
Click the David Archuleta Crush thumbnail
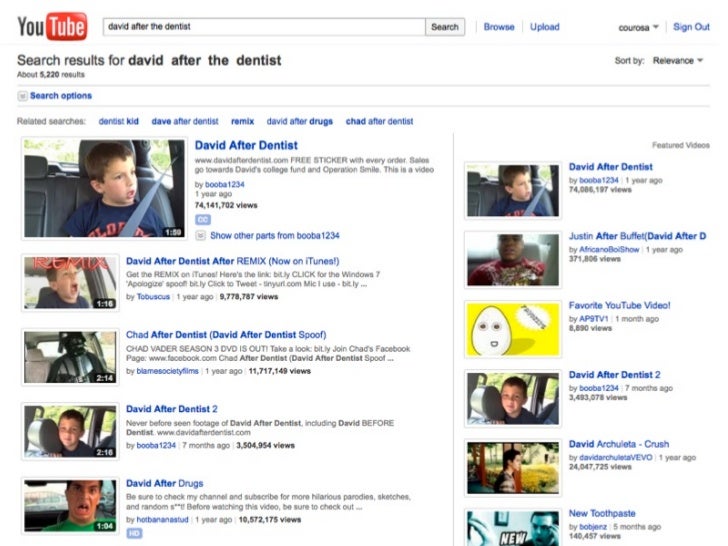point(513,468)
